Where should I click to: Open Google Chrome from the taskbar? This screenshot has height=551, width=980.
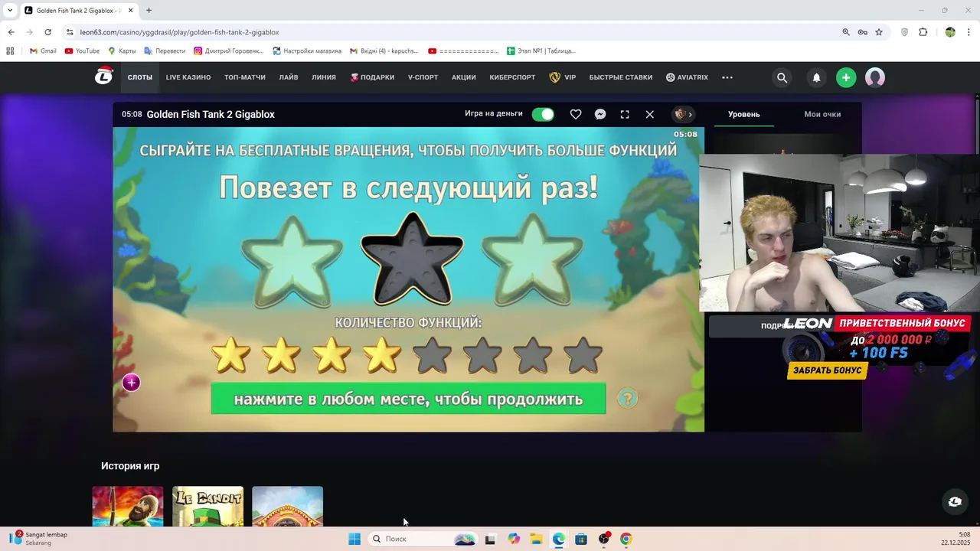[626, 539]
